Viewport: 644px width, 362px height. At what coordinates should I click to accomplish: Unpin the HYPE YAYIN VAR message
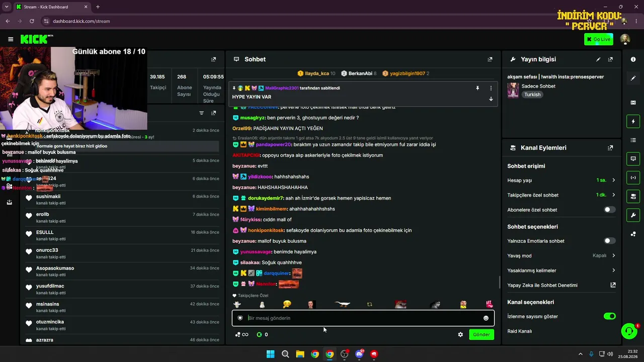point(477,88)
